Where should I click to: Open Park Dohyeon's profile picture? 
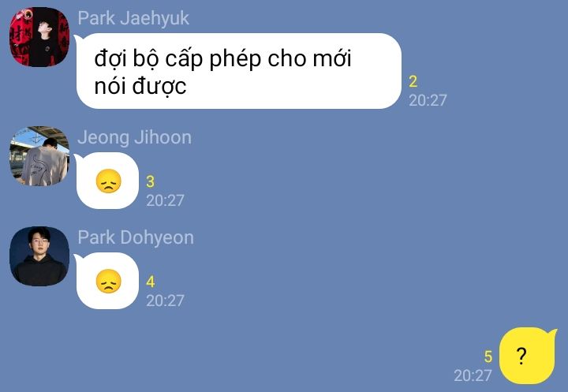[39, 256]
